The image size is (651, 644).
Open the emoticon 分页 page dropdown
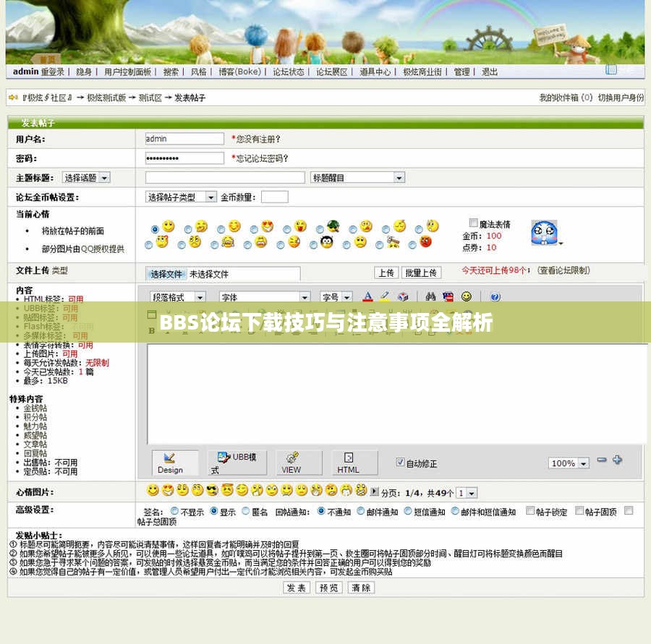(467, 493)
